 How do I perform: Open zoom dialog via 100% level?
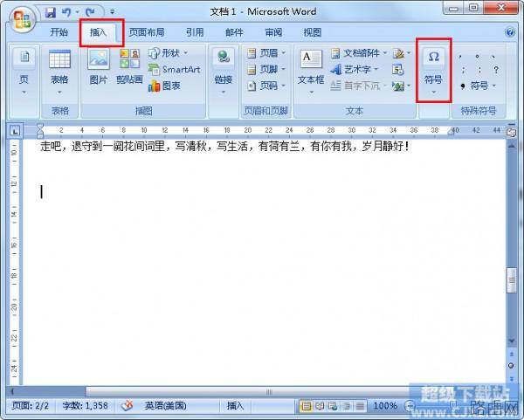click(385, 406)
